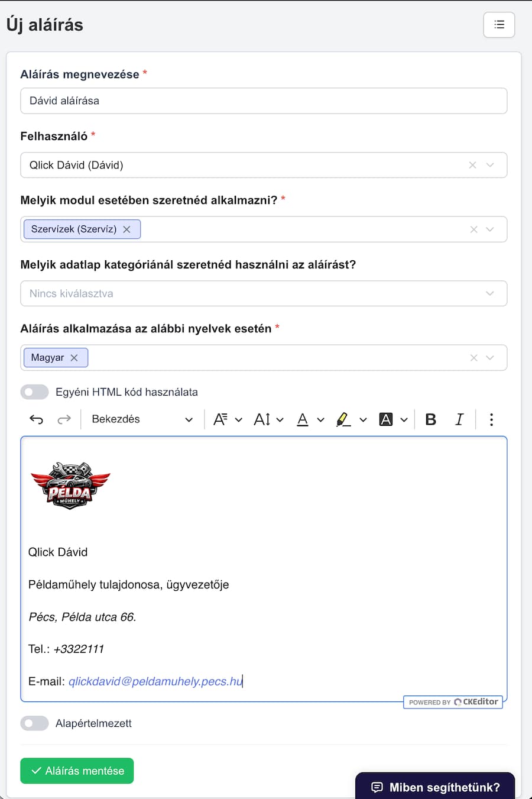Save with the Aláírás mentése button
Image resolution: width=532 pixels, height=799 pixels.
point(77,771)
